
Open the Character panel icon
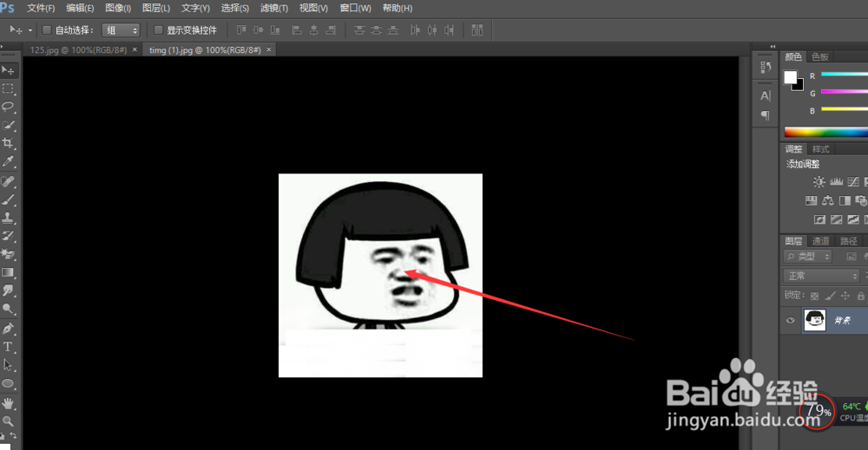tap(766, 95)
